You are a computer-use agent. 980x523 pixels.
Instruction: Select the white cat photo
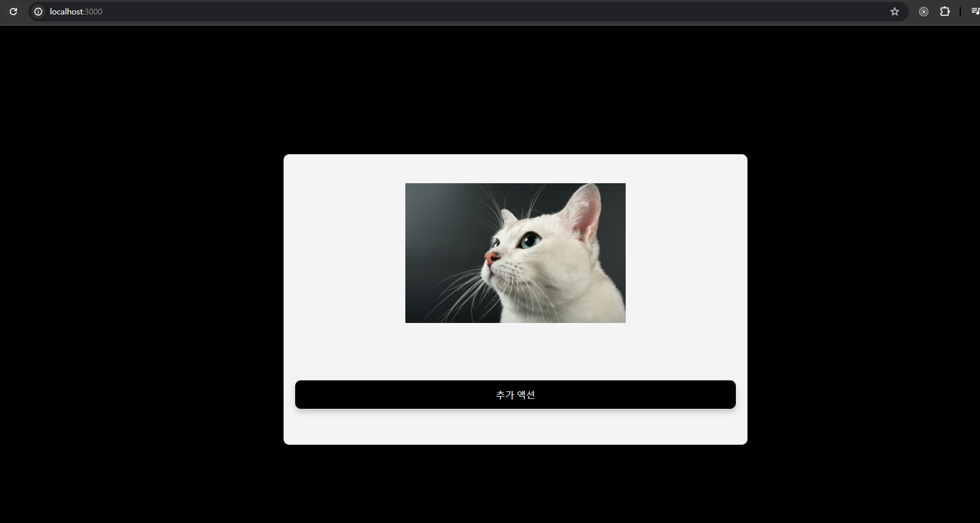[x=516, y=253]
